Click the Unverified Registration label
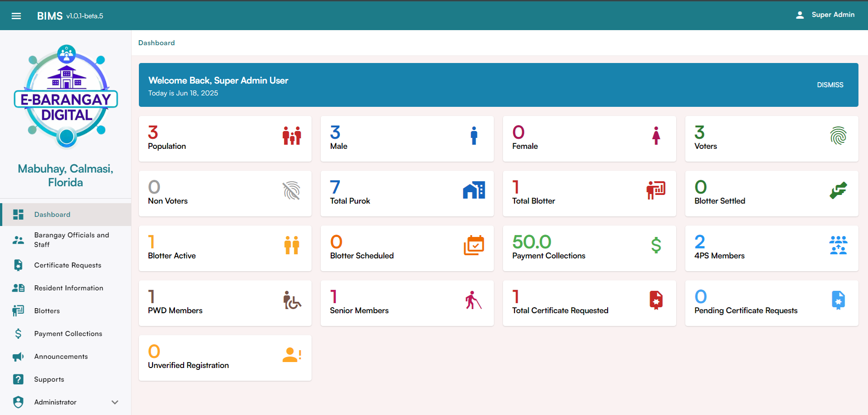 coord(188,365)
